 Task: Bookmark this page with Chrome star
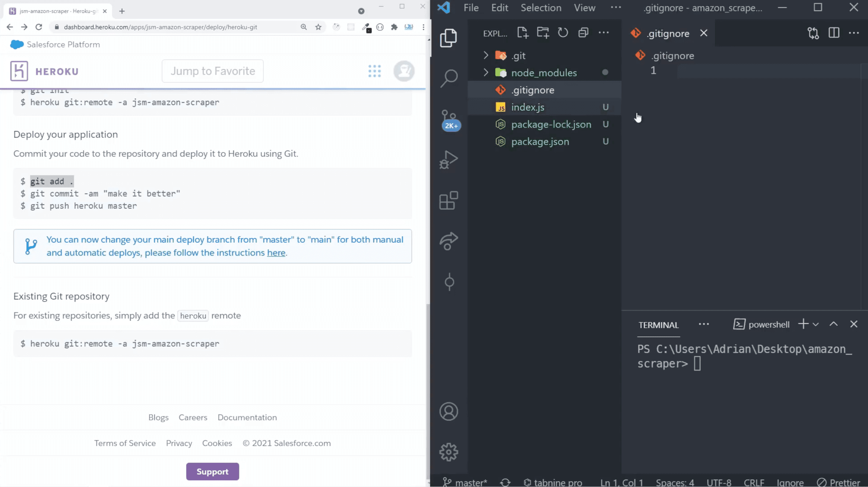[318, 27]
